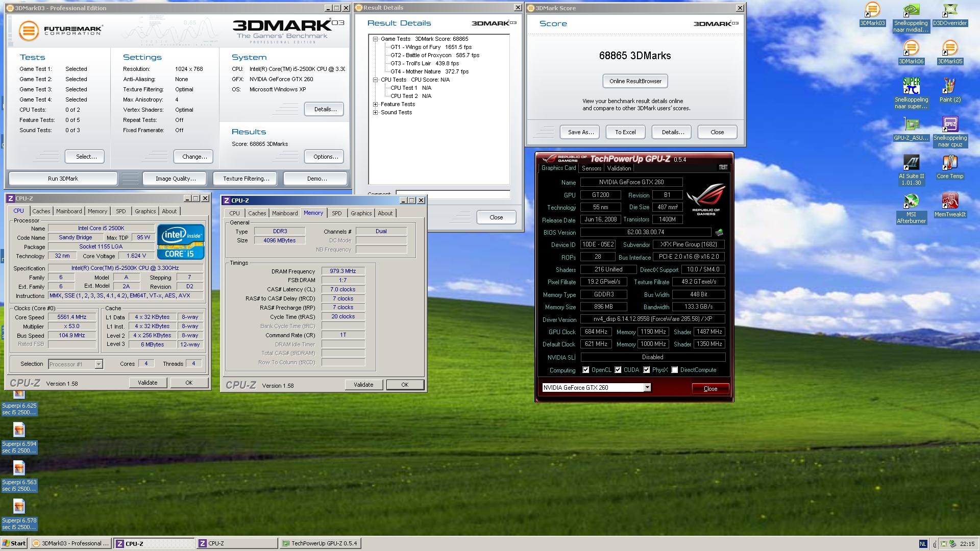Toggle the OpenCL checkbox in GPU-Z
The image size is (980, 551).
(586, 370)
